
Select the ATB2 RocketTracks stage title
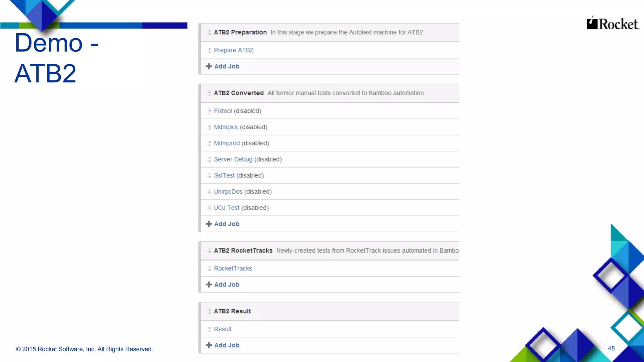point(243,251)
